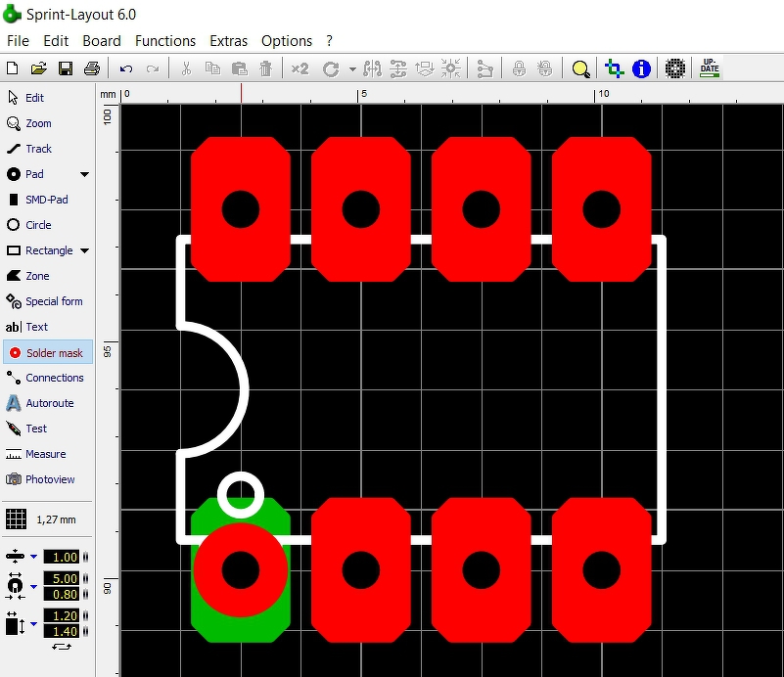The image size is (784, 677).
Task: Click the 1.40 SMD pad height field
Action: (x=61, y=631)
